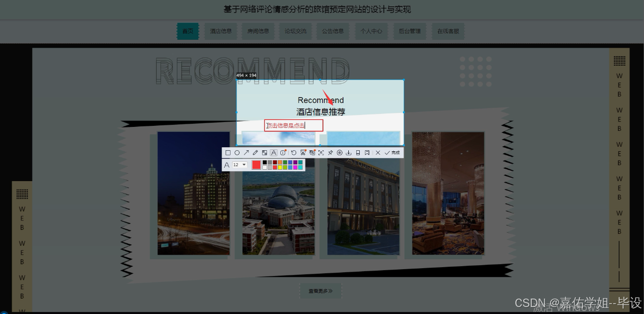
Task: Add the screenshot to favorites bookmark
Action: coord(367,153)
